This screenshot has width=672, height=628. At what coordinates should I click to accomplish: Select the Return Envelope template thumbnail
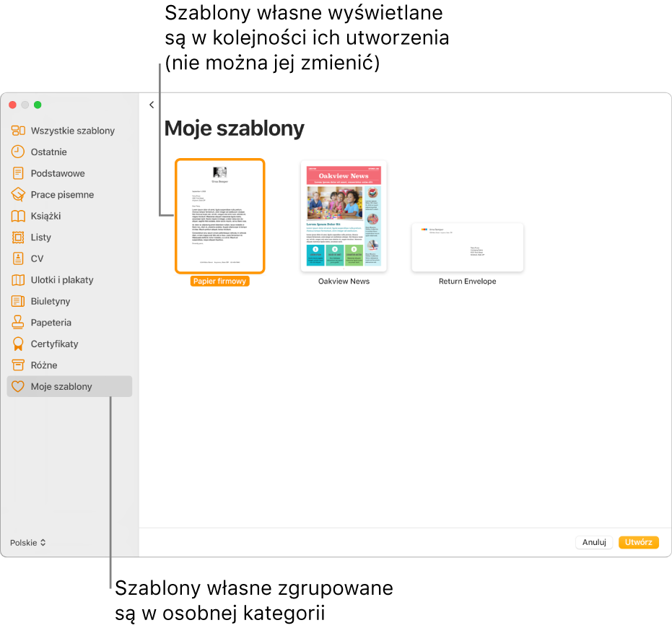point(468,248)
